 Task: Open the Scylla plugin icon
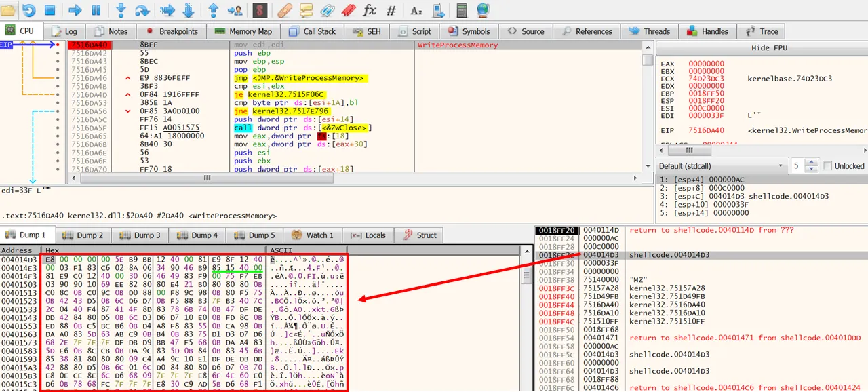(x=259, y=10)
